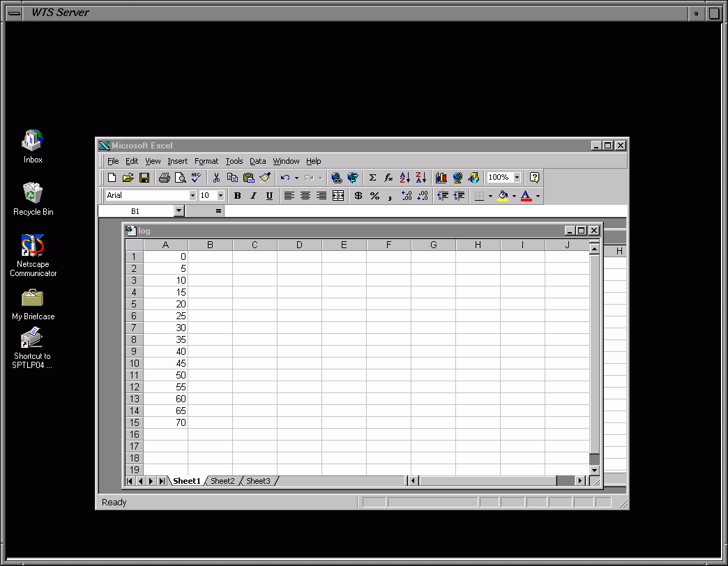Launch the Chart Wizard icon
The height and width of the screenshot is (566, 728).
pyautogui.click(x=441, y=178)
